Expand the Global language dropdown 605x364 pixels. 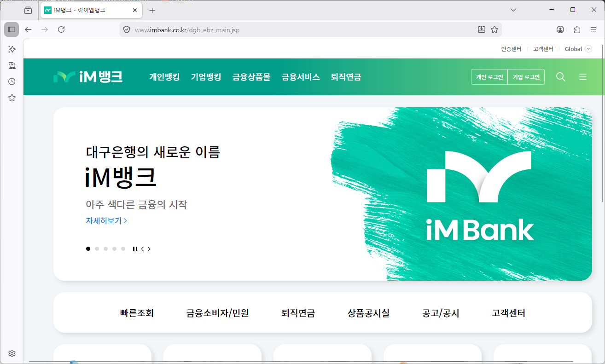pyautogui.click(x=578, y=49)
